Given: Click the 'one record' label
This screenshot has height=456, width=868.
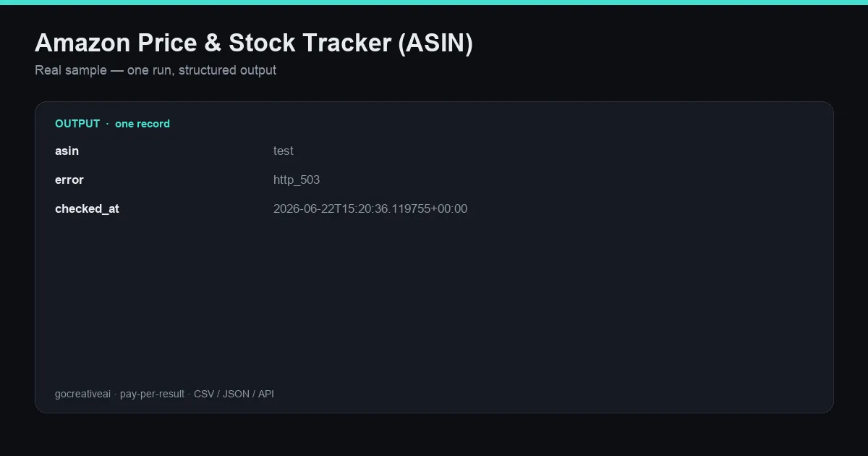Looking at the screenshot, I should point(142,124).
